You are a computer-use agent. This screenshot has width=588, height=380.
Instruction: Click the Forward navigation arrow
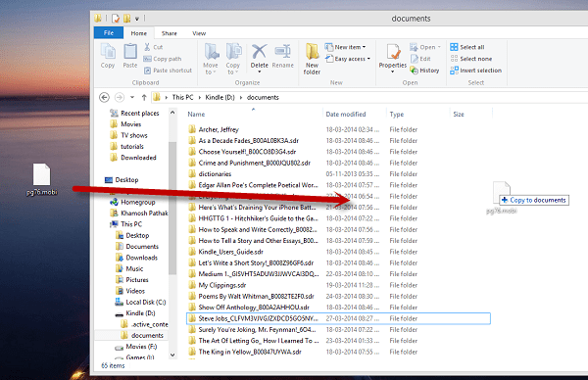120,97
